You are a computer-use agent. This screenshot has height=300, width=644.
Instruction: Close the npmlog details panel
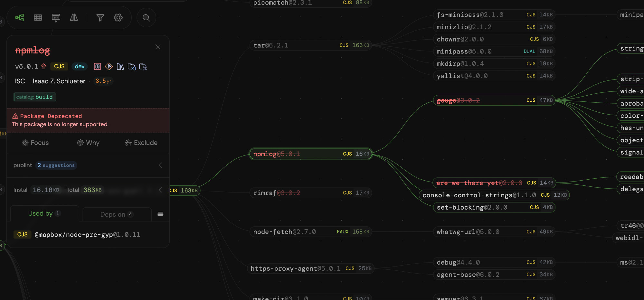point(158,47)
